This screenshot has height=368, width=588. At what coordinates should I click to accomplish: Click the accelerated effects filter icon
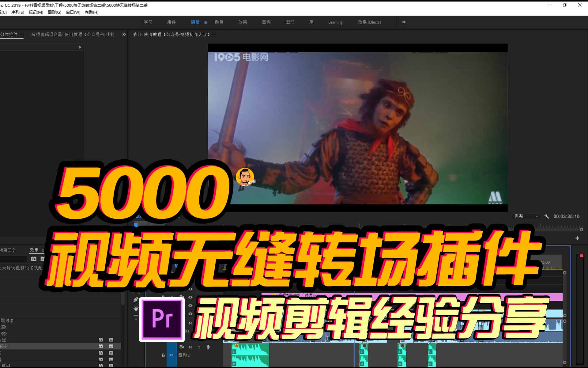click(34, 259)
